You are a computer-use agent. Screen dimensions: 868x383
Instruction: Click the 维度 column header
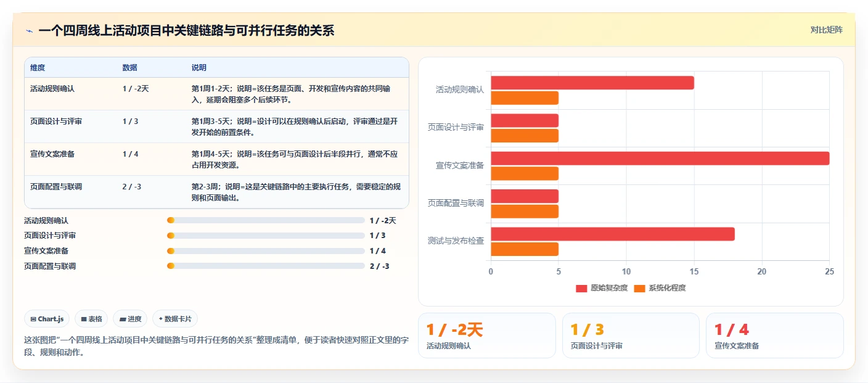pos(38,67)
